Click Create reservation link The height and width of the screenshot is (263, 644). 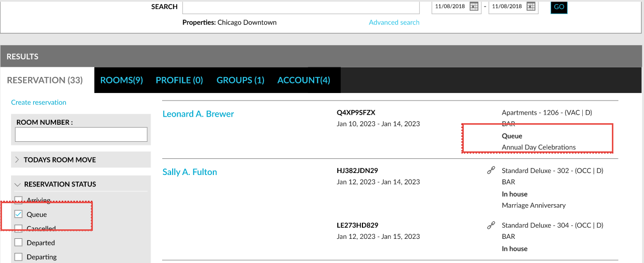[x=39, y=102]
